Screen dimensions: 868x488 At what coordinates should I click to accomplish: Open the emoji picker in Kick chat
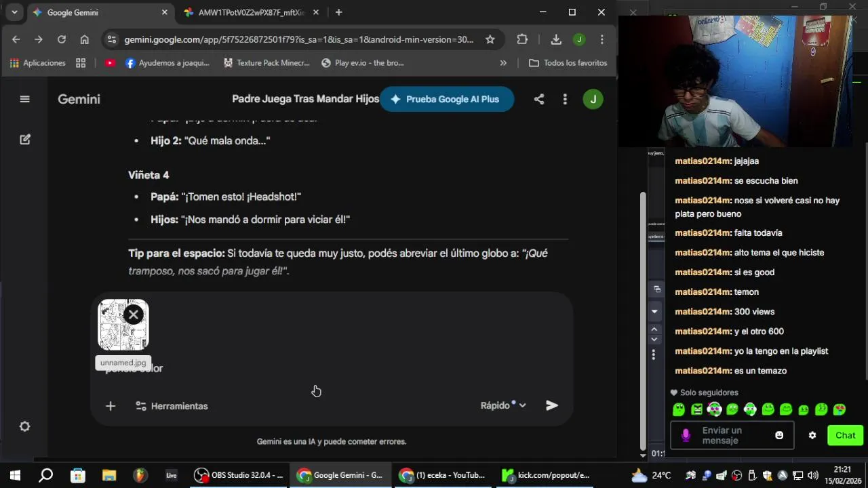coord(779,435)
